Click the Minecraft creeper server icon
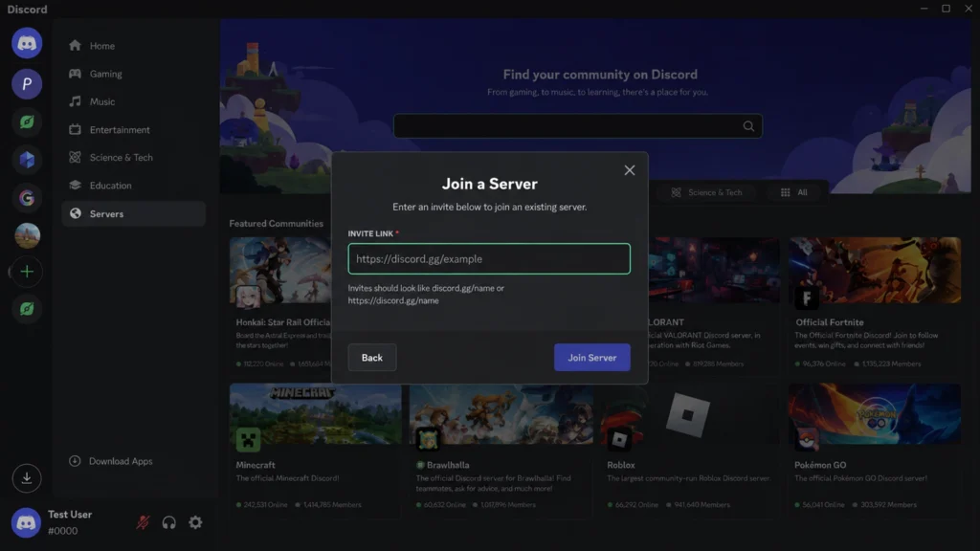 [x=248, y=440]
